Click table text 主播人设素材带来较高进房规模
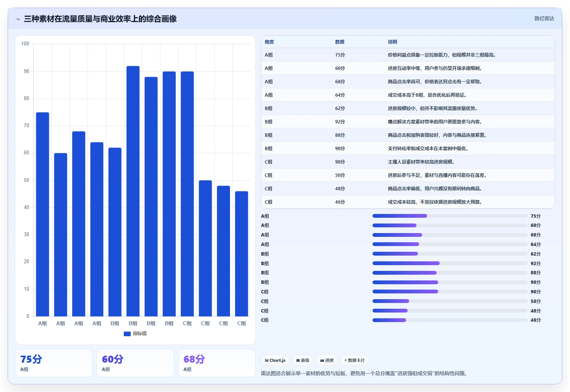This screenshot has width=570, height=392. click(x=420, y=162)
